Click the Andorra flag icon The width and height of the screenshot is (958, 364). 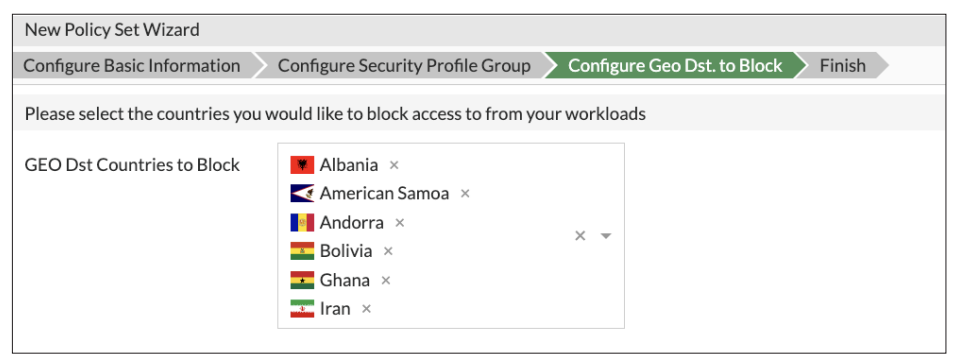pyautogui.click(x=302, y=223)
